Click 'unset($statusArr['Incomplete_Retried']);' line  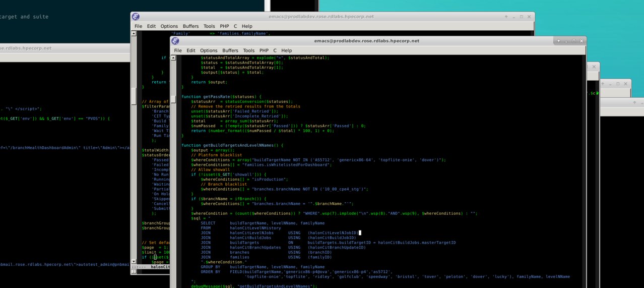click(239, 116)
